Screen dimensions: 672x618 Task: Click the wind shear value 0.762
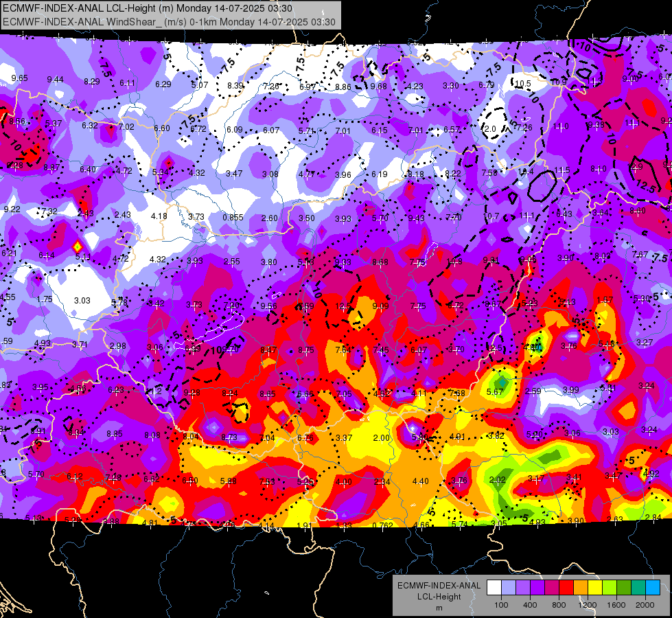tap(383, 525)
